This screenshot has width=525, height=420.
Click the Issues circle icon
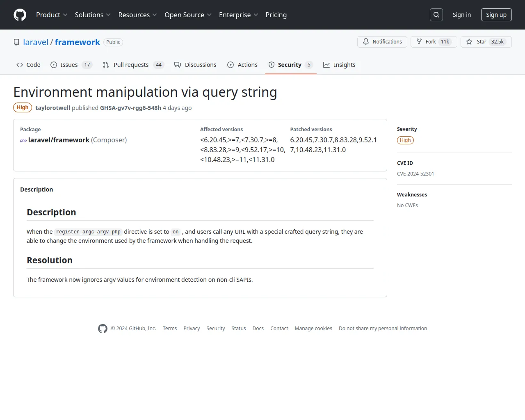[x=54, y=65]
